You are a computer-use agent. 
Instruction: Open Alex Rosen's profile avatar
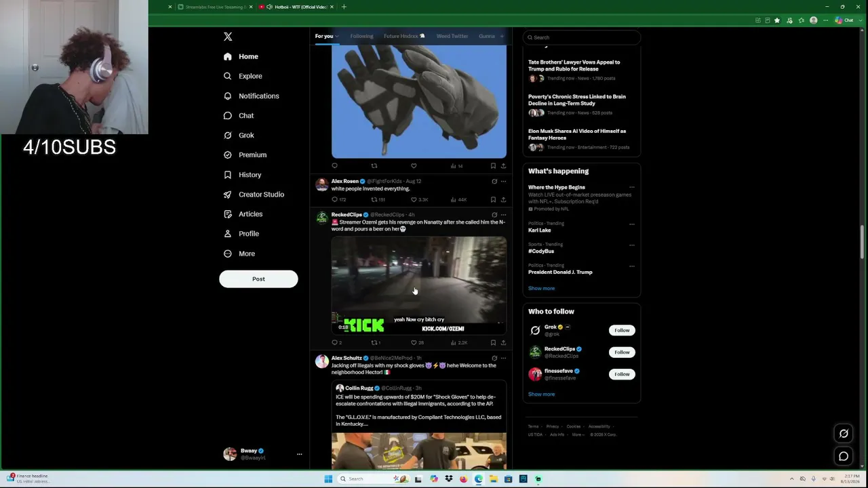point(322,184)
